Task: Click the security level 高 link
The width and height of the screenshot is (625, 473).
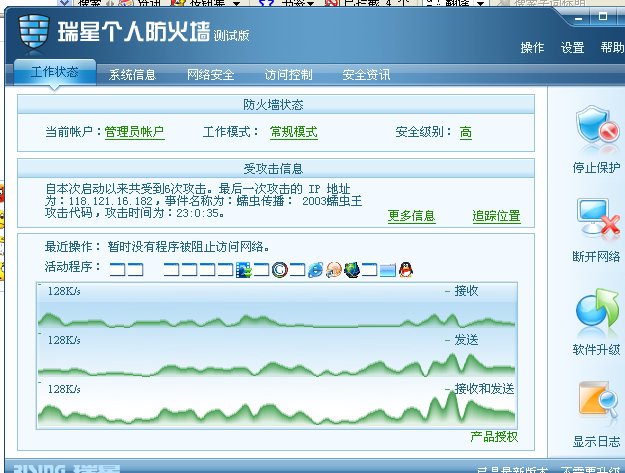Action: pos(466,132)
